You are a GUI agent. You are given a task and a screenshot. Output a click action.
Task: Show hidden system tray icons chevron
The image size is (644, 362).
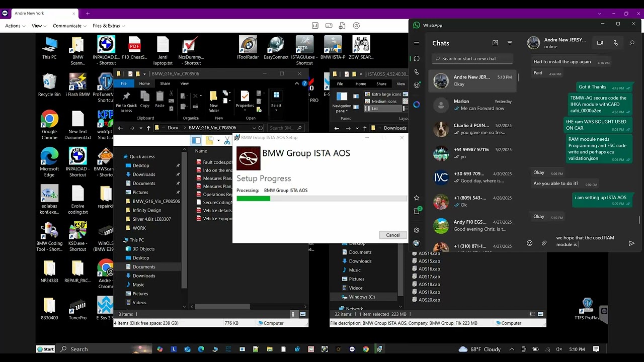tap(512, 349)
